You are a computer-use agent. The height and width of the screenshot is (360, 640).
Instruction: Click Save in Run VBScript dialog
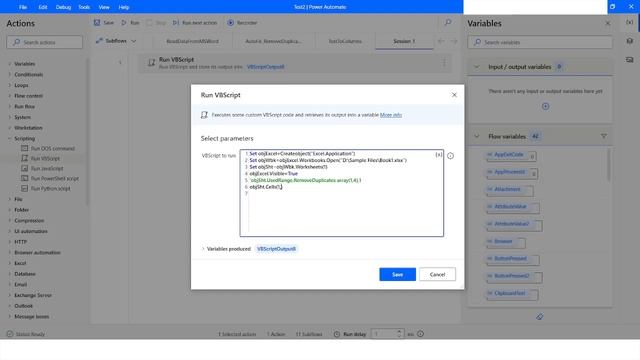[397, 274]
